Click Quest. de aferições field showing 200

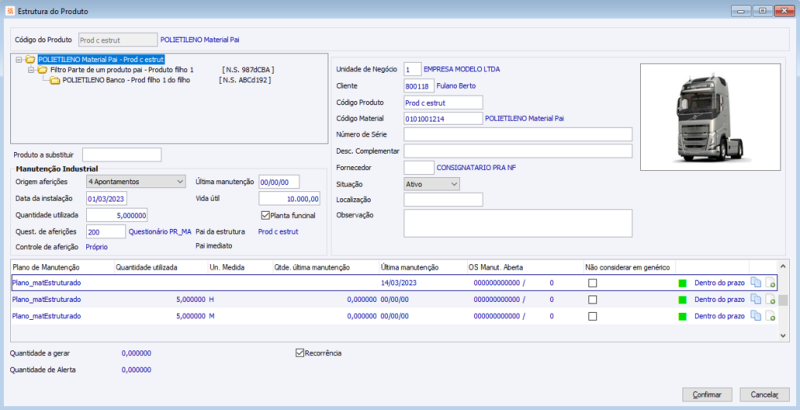click(106, 232)
